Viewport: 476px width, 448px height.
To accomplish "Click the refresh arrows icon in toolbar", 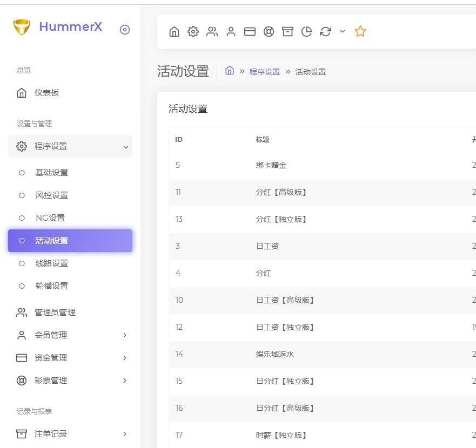I will (x=325, y=32).
